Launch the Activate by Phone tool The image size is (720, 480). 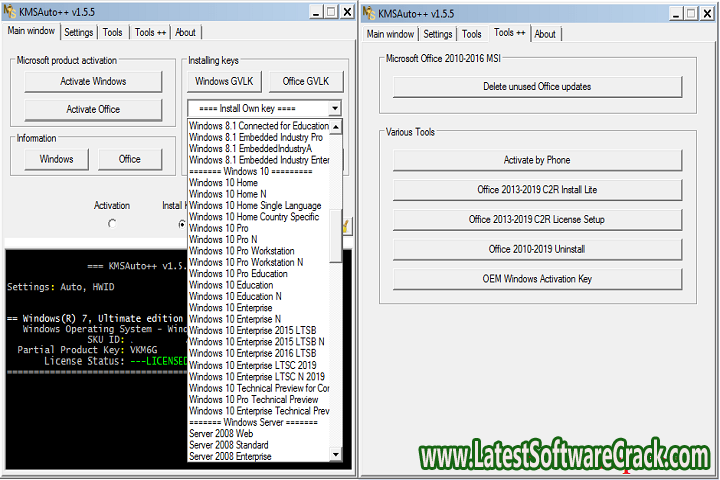[537, 160]
